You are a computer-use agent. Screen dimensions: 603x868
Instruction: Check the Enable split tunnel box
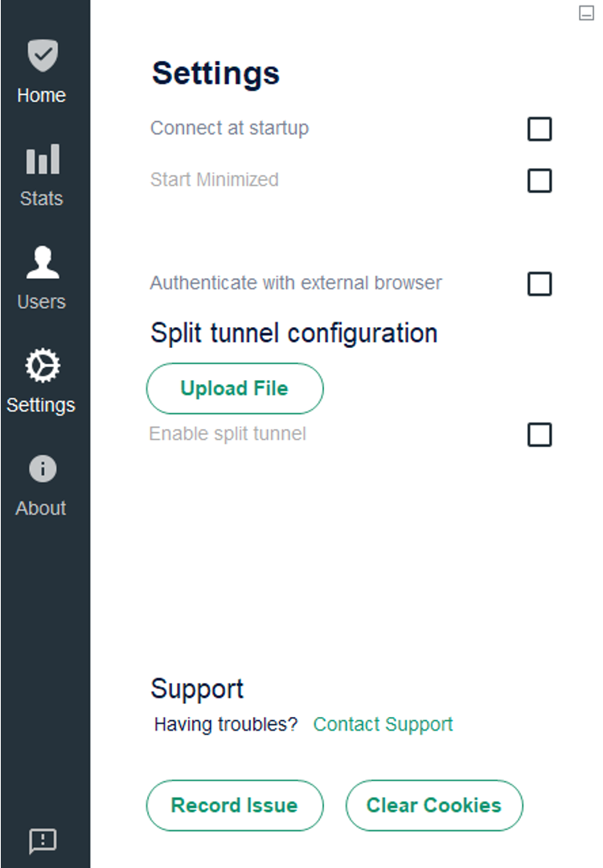pos(539,435)
